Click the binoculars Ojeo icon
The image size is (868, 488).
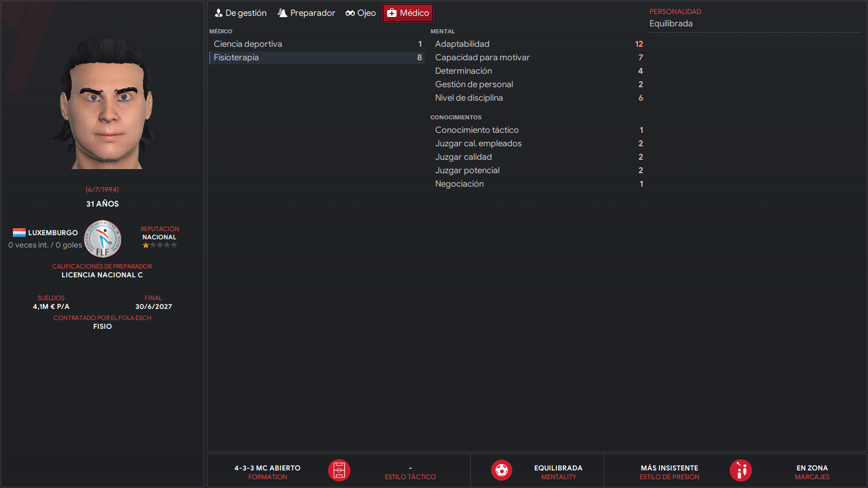coord(350,13)
